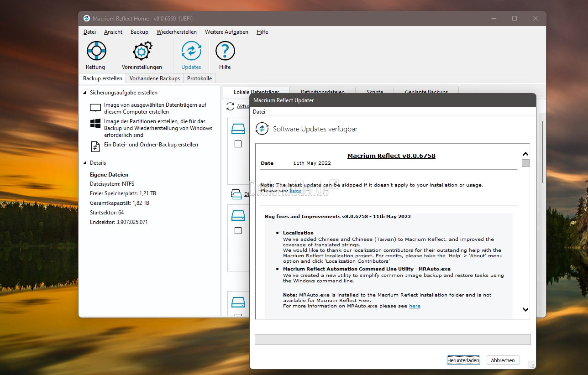Open the Hilfe question mark icon
The width and height of the screenshot is (588, 375).
[x=225, y=56]
